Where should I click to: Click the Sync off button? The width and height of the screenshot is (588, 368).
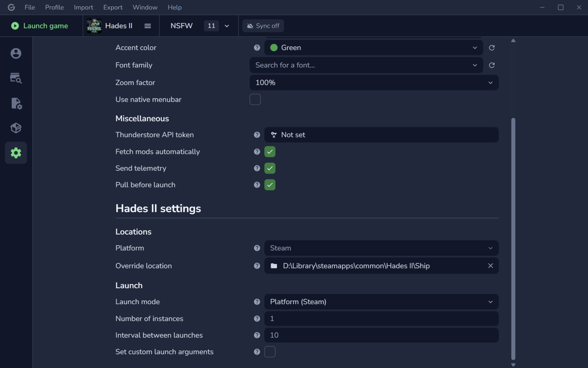point(263,26)
